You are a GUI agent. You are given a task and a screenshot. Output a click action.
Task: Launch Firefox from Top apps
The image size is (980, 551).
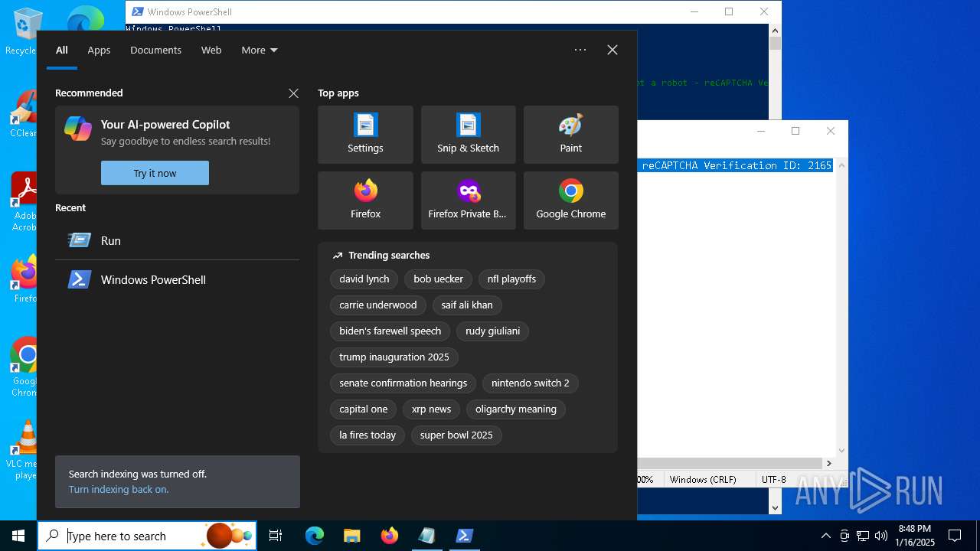(x=365, y=201)
